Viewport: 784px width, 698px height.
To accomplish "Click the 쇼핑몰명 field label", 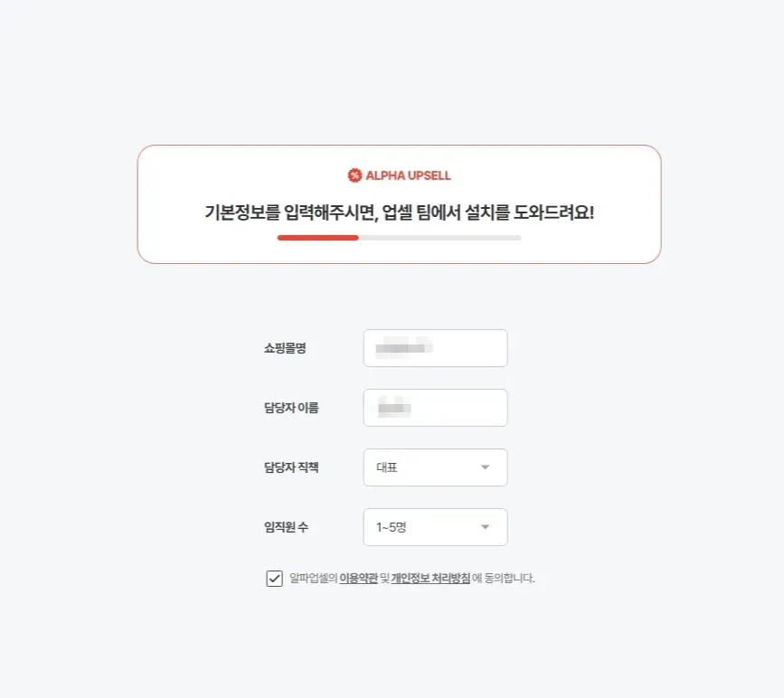I will [285, 348].
